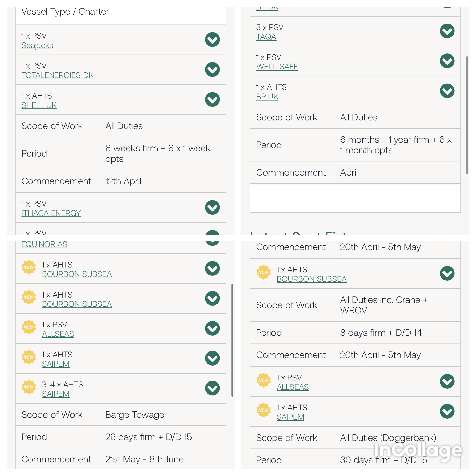The height and width of the screenshot is (476, 476).
Task: Select '21st May - 8th June' commencement text
Action: [145, 459]
